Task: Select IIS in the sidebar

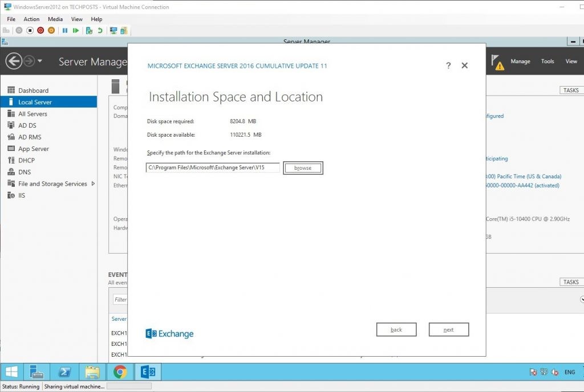Action: point(48,195)
